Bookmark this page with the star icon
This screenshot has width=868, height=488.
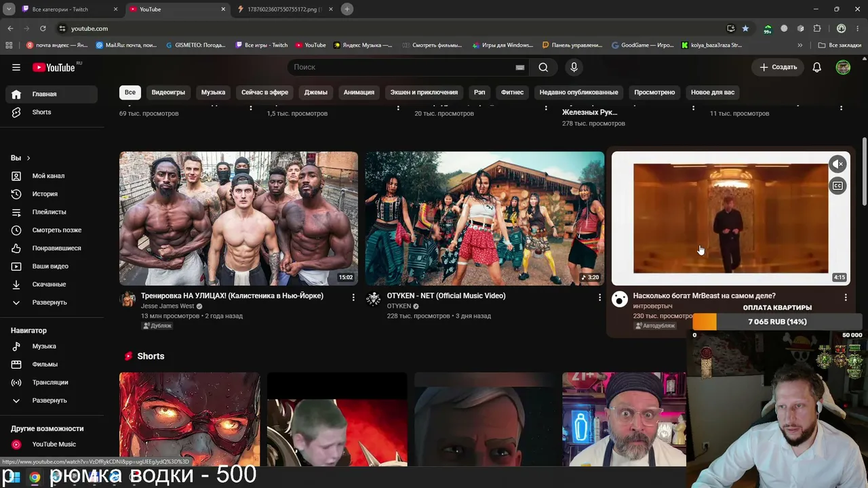(x=745, y=28)
